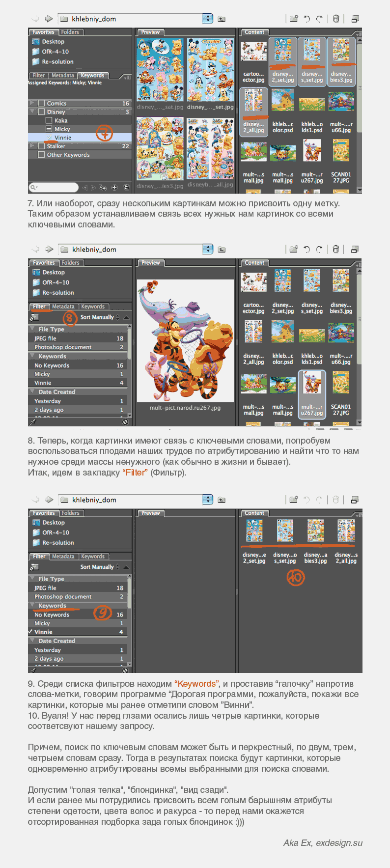Screen dimensions: 390x868
Task: Delete item with trash icon, middle Bridge window
Action: pos(336,250)
